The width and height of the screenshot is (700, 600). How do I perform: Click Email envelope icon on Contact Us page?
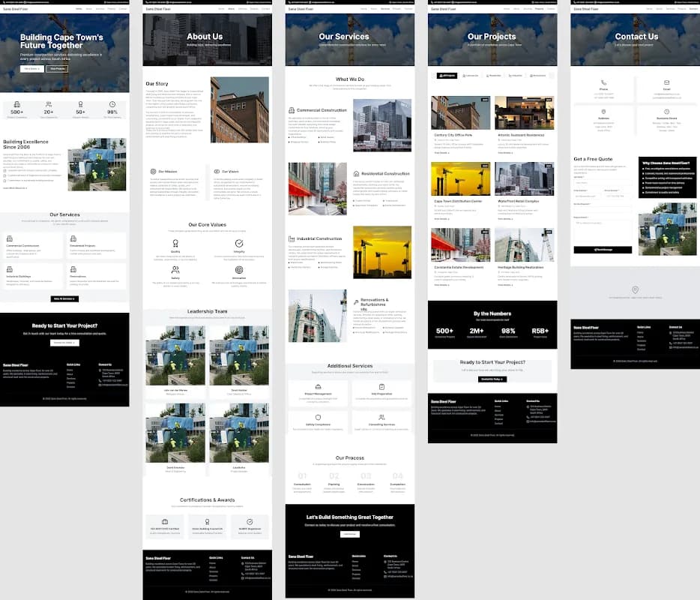pyautogui.click(x=666, y=82)
